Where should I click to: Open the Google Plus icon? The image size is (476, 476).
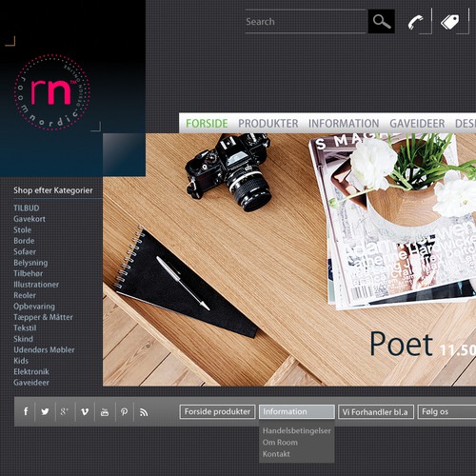point(65,412)
